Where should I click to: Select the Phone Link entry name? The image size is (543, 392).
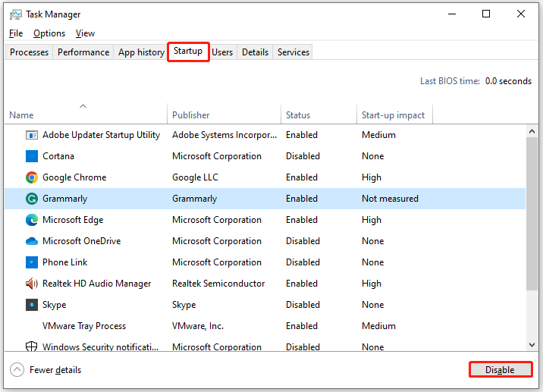click(64, 262)
